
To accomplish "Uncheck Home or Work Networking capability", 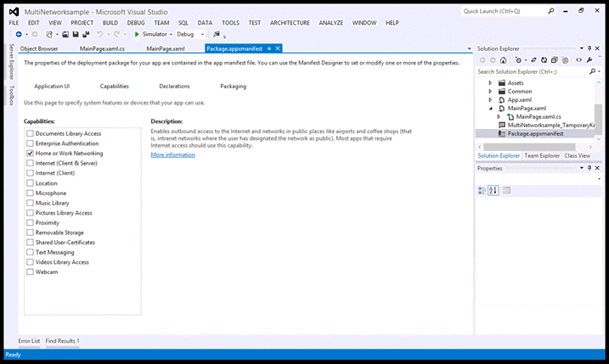I will [x=30, y=154].
